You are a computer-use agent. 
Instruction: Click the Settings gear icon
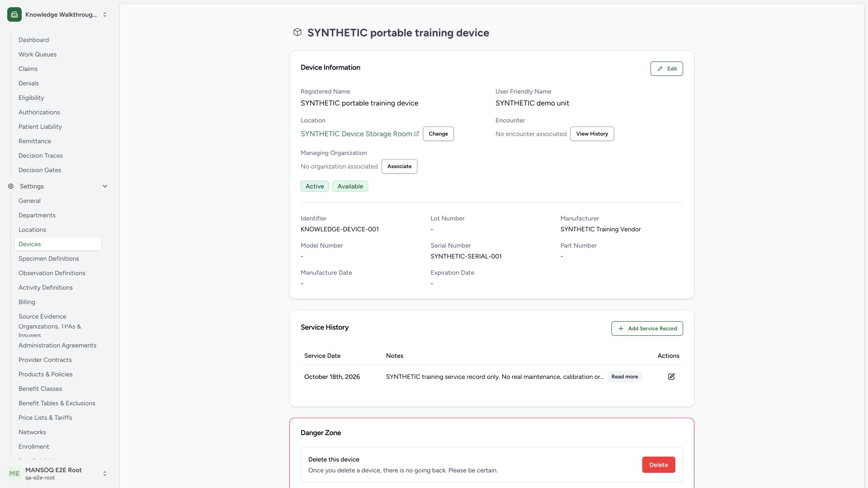tap(11, 186)
